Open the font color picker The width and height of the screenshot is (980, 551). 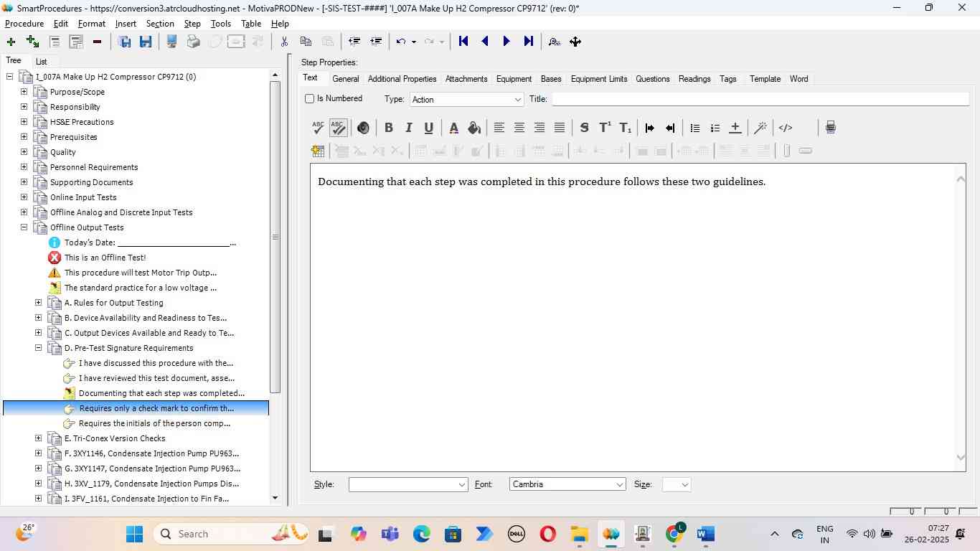point(453,128)
